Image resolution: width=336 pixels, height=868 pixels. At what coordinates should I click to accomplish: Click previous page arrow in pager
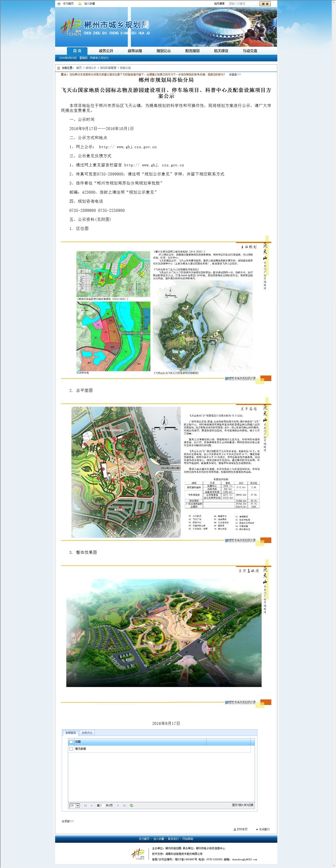[x=91, y=805]
